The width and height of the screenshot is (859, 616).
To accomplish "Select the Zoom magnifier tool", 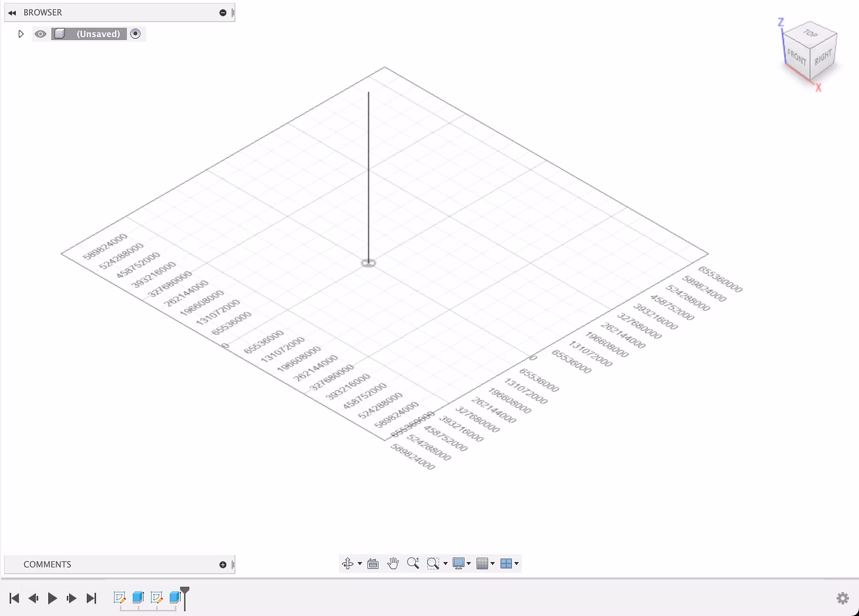I will pos(413,563).
